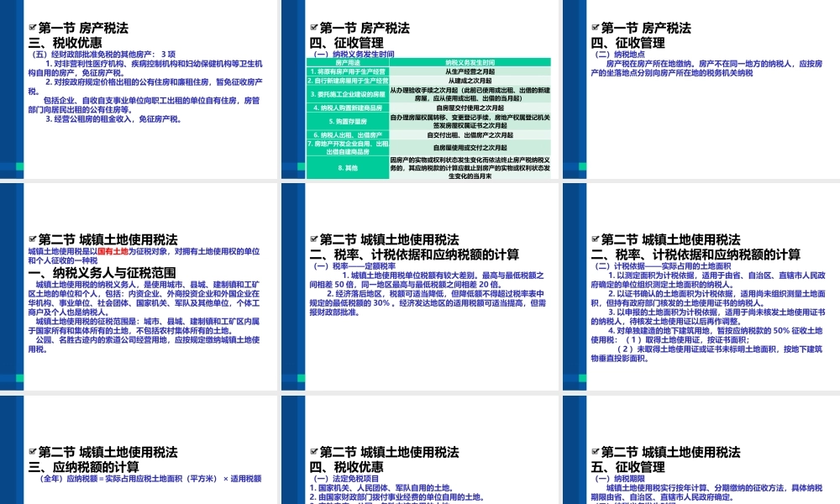This screenshot has width=840, height=504.
Task: Select cell 自房屋交付使用之次月起
Action: (469, 107)
